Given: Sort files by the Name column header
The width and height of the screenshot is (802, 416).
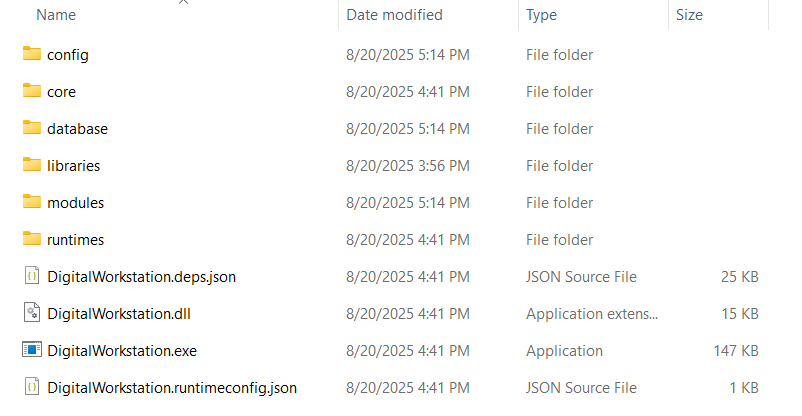Looking at the screenshot, I should tap(56, 15).
